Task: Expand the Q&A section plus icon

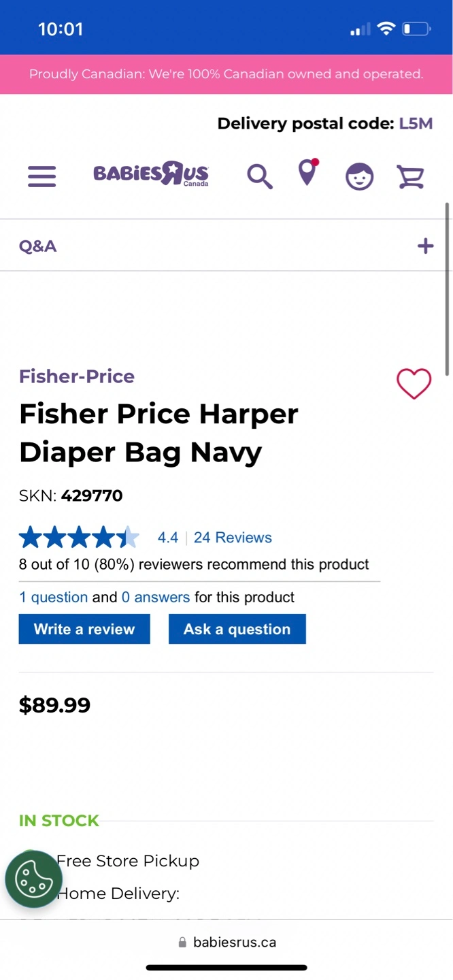Action: coord(425,246)
